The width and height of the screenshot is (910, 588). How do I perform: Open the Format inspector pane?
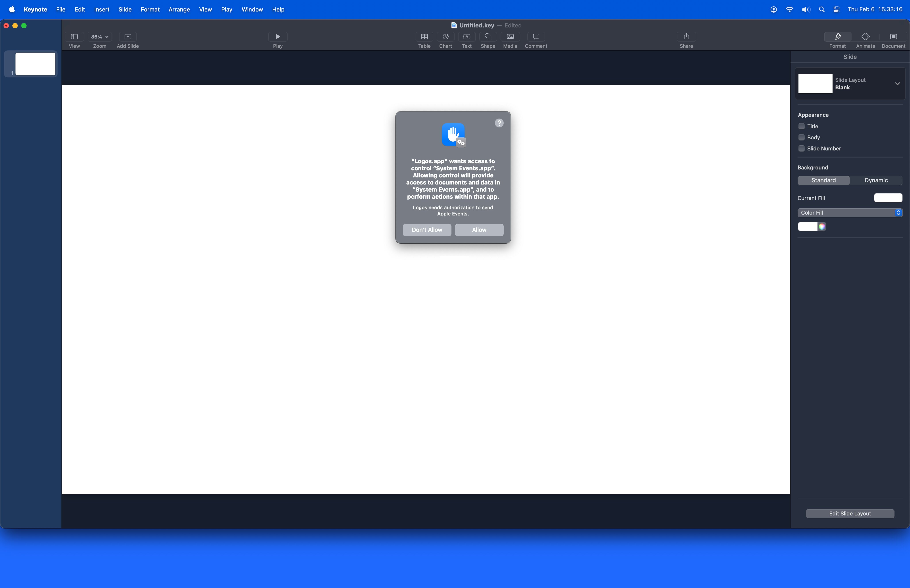(x=837, y=37)
